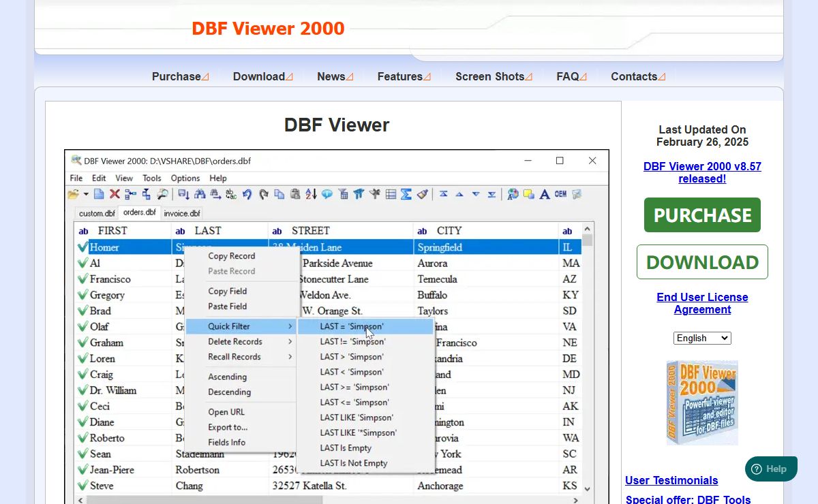This screenshot has height=504, width=818.
Task: Click the new file page icon
Action: tap(99, 194)
